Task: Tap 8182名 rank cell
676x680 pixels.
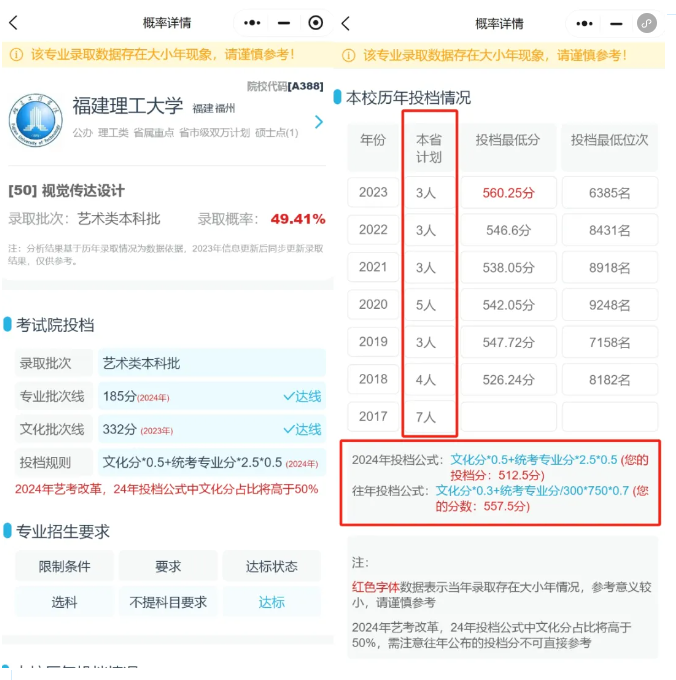Action: pos(610,379)
